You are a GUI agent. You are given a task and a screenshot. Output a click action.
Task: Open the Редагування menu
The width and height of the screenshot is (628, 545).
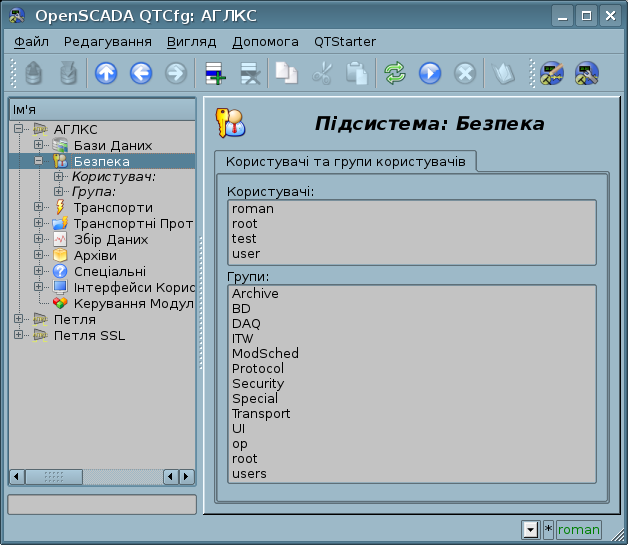click(x=107, y=42)
